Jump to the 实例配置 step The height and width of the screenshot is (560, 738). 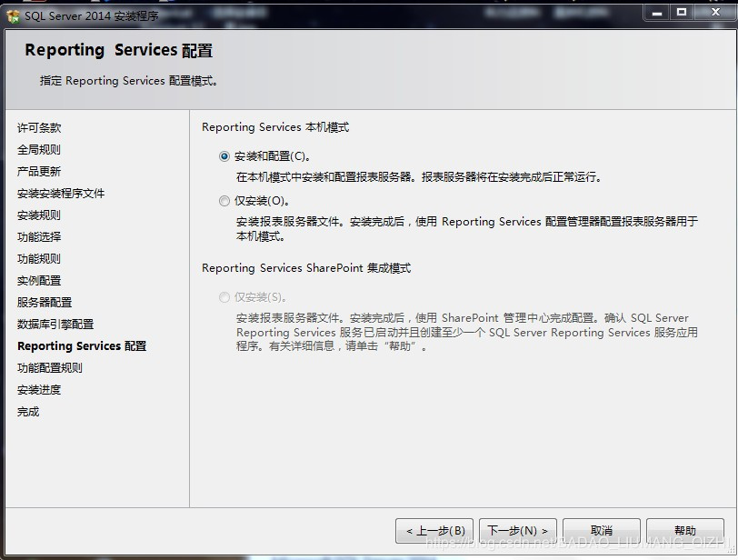click(39, 281)
